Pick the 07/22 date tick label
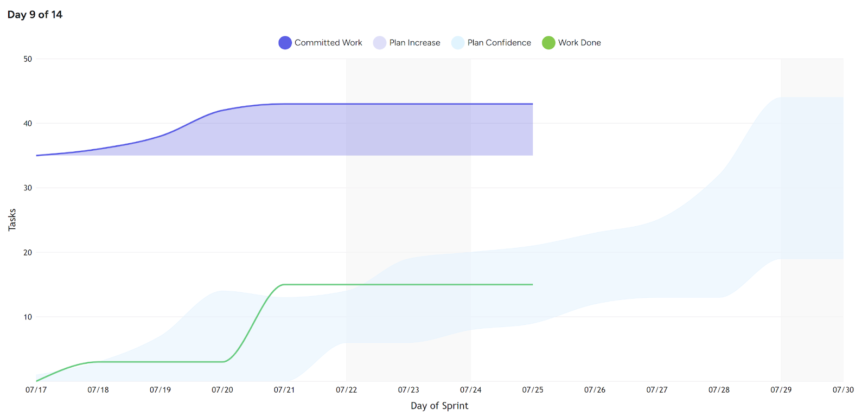The height and width of the screenshot is (416, 868). click(x=347, y=390)
